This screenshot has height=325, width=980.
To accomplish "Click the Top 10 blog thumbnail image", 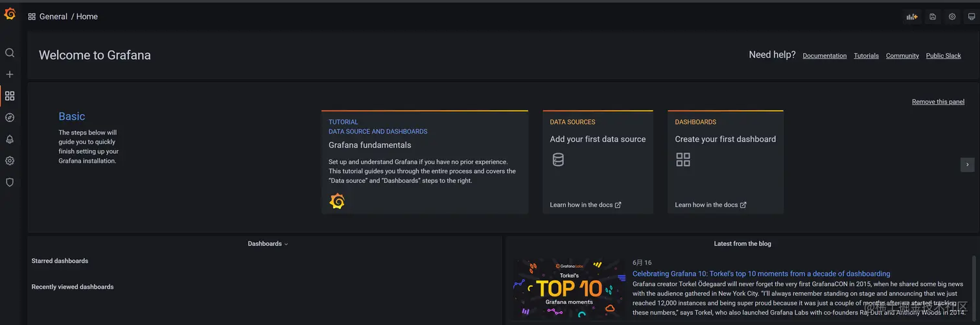I will click(x=570, y=289).
